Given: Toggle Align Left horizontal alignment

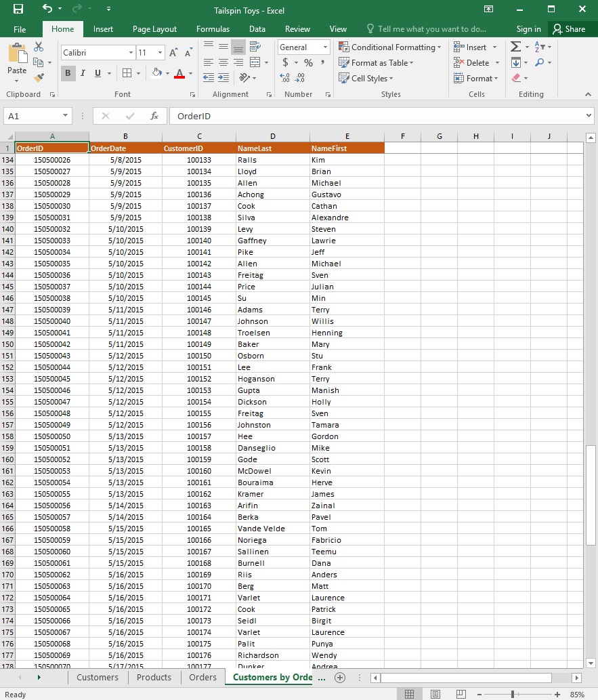Looking at the screenshot, I should tap(209, 62).
